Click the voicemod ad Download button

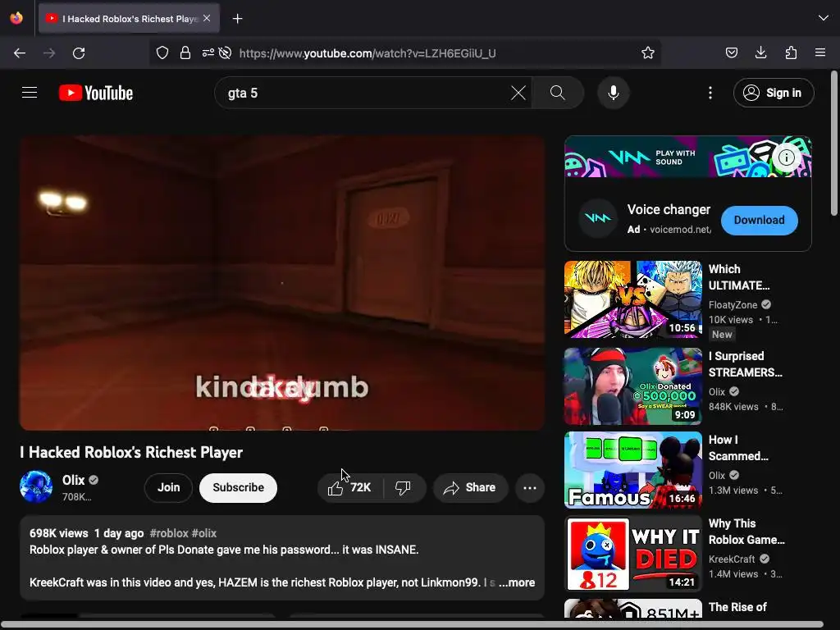tap(759, 220)
